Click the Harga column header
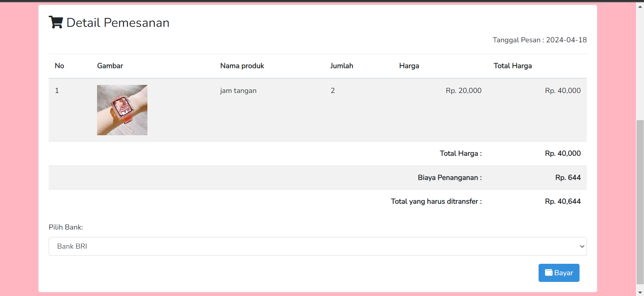The height and width of the screenshot is (296, 644). (409, 66)
